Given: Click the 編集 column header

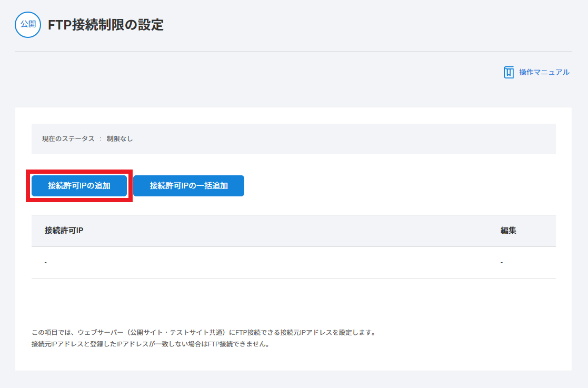Looking at the screenshot, I should [508, 231].
